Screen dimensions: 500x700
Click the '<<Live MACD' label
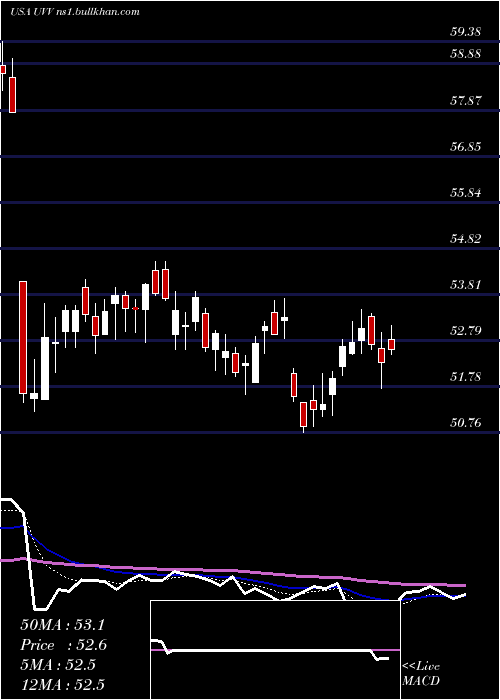click(x=421, y=674)
